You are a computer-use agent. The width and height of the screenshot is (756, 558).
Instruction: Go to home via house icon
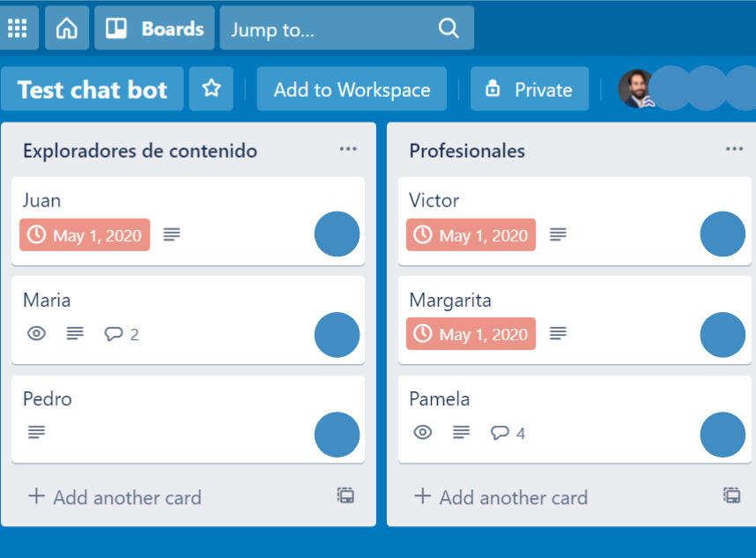pyautogui.click(x=67, y=28)
